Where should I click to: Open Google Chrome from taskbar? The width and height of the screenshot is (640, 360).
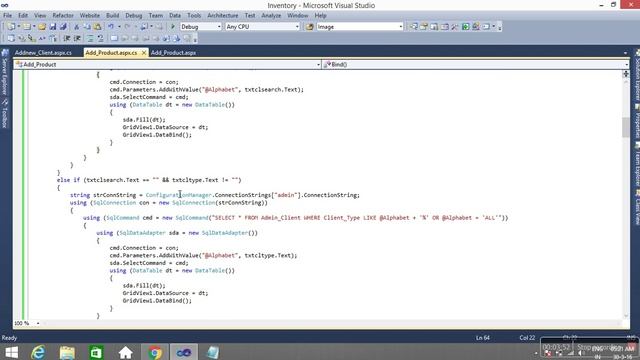click(x=155, y=352)
